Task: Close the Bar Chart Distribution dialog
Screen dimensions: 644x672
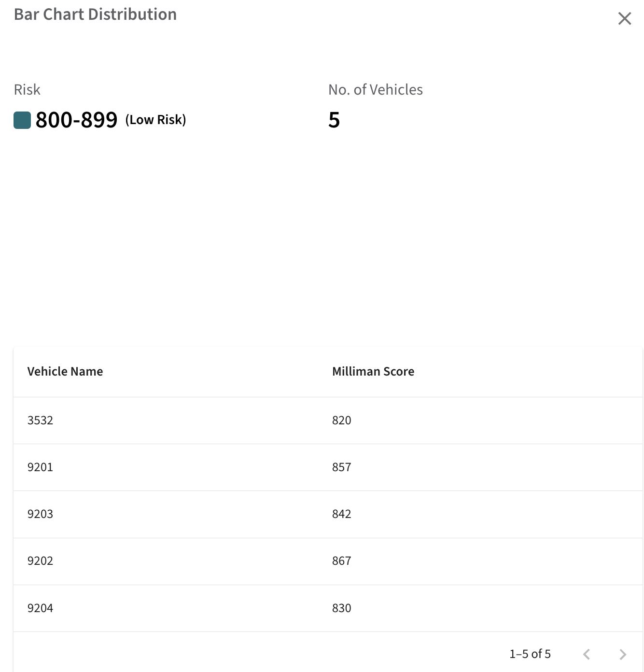Action: pyautogui.click(x=625, y=18)
